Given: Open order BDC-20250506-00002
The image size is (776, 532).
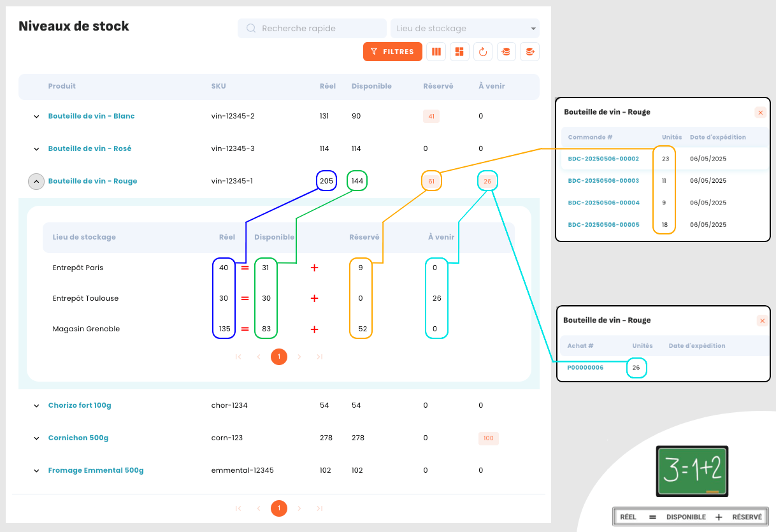Looking at the screenshot, I should (603, 159).
